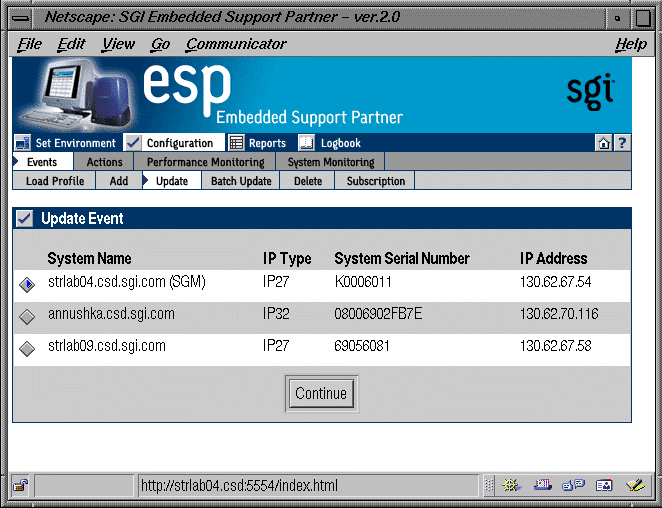The width and height of the screenshot is (662, 508).
Task: Click the IP32 type cell
Action: [276, 314]
